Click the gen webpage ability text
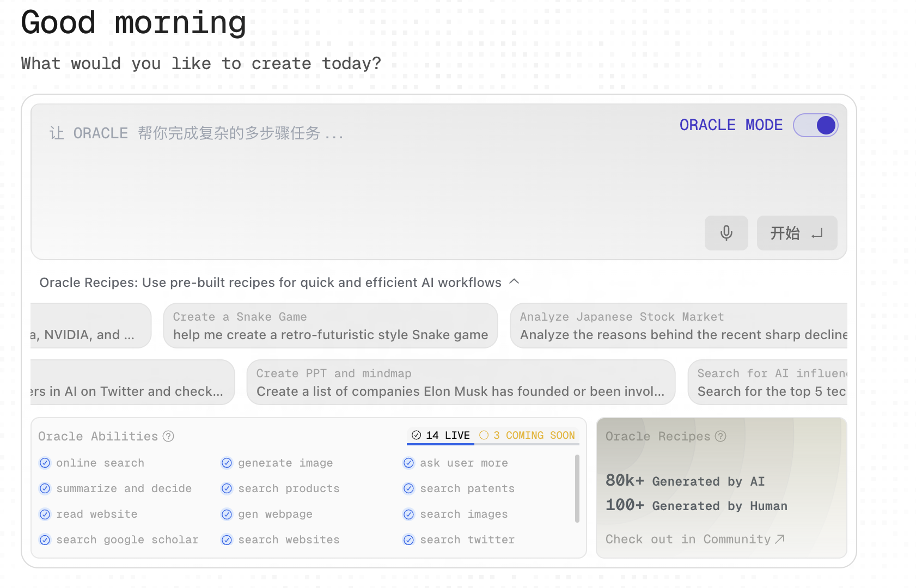Viewport: 916px width, 588px height. [275, 514]
